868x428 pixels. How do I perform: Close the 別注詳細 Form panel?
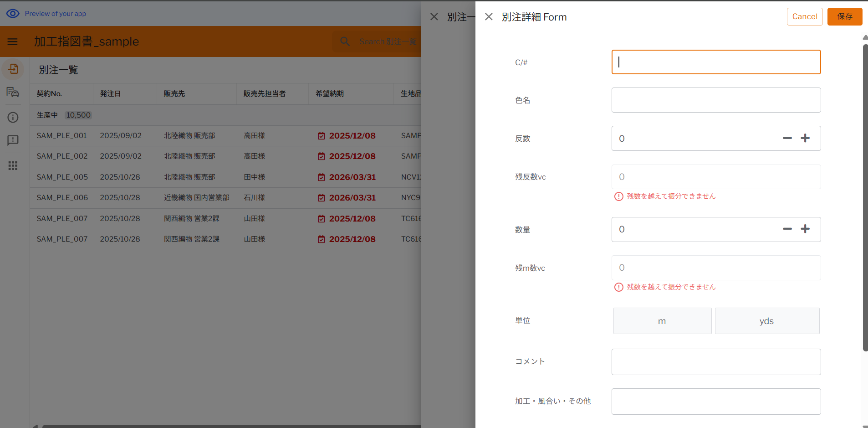pos(489,17)
